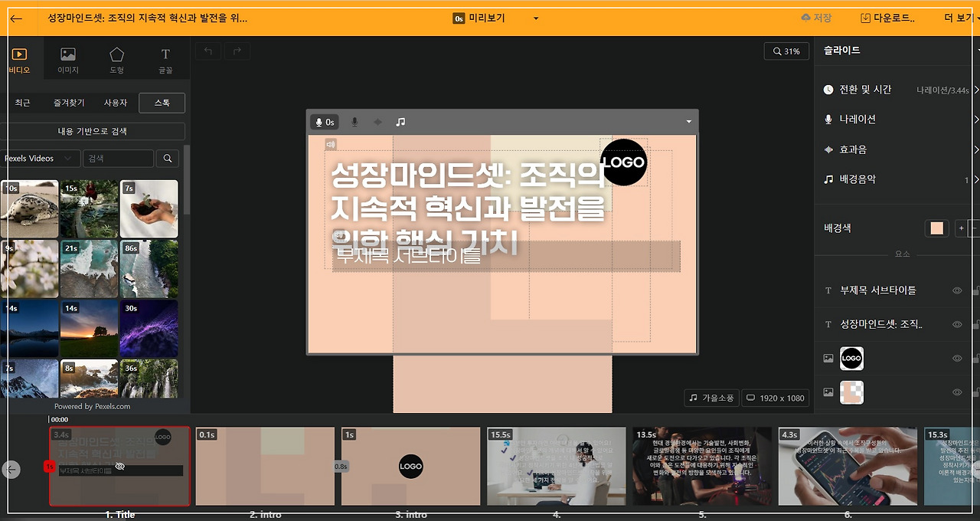This screenshot has height=521, width=980.
Task: Select the 21s aerial river stock video
Action: (x=89, y=269)
